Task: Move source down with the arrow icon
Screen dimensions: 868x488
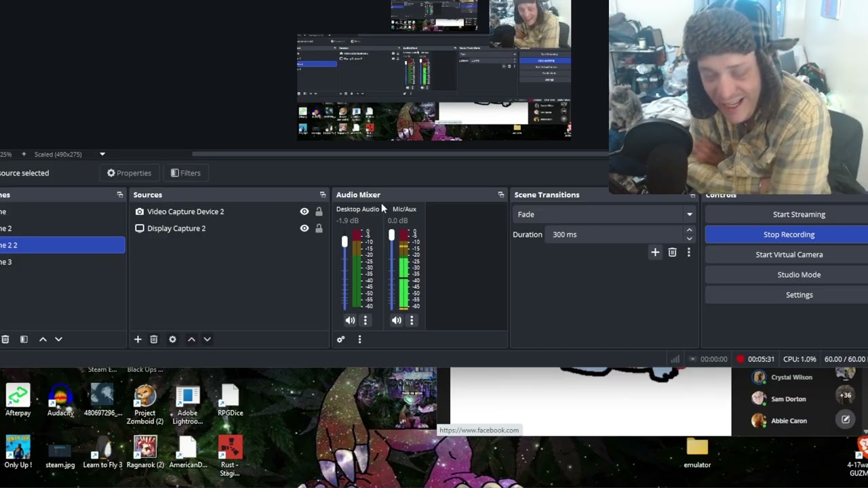Action: tap(208, 339)
